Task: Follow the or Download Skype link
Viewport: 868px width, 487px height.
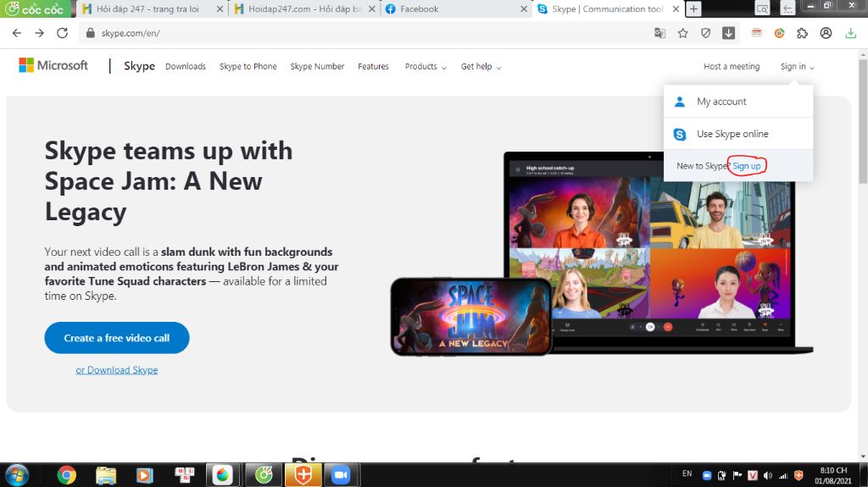Action: pyautogui.click(x=117, y=370)
